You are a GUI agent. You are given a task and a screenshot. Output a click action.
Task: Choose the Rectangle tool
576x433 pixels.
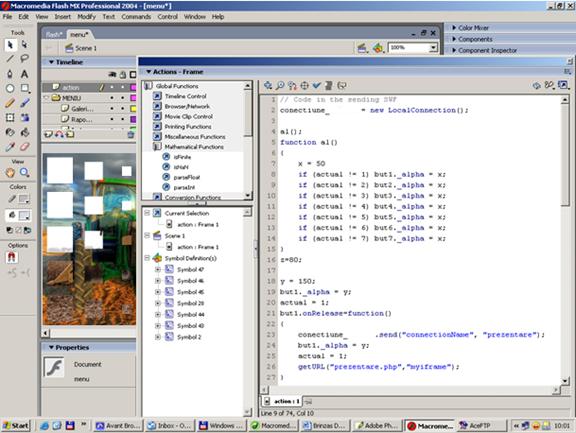(x=25, y=88)
